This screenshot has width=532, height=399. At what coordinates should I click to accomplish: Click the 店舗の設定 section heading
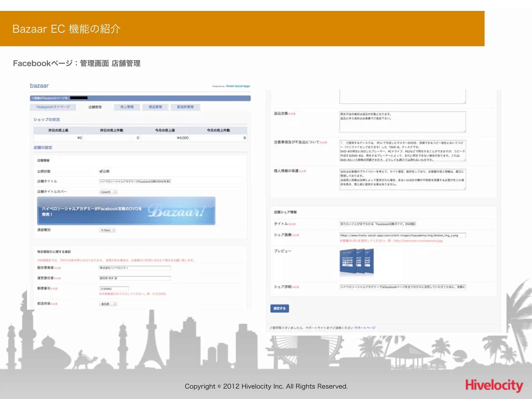tap(43, 148)
